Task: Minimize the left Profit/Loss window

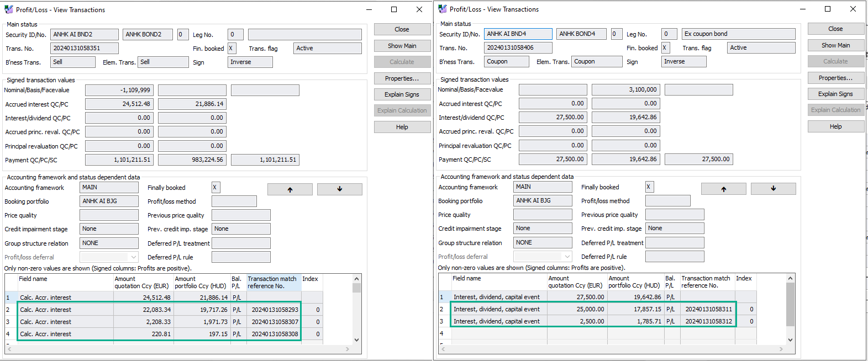Action: [x=369, y=9]
